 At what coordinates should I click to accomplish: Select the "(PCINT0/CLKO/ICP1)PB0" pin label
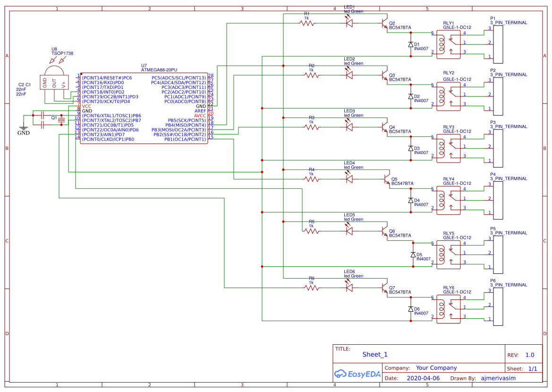point(108,139)
